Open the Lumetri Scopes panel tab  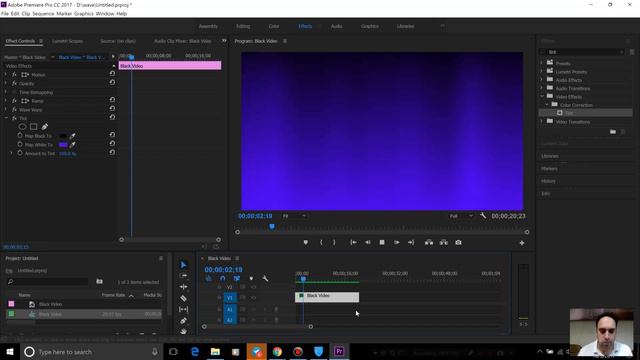[67, 41]
